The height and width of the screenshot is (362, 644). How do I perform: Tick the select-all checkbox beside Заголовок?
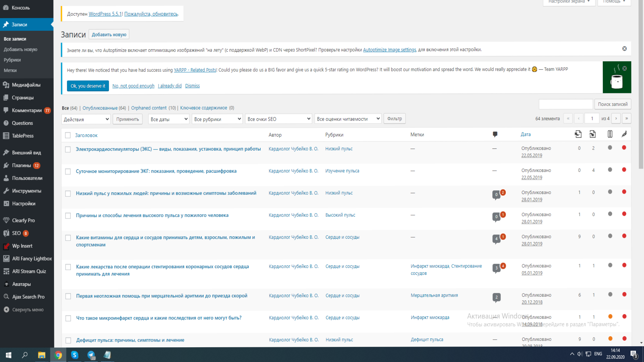click(68, 135)
